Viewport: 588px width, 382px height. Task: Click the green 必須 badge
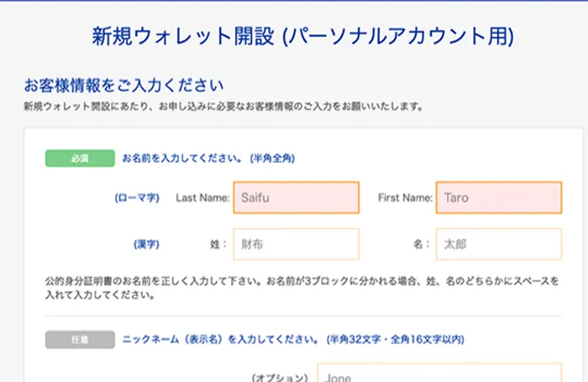tap(80, 158)
